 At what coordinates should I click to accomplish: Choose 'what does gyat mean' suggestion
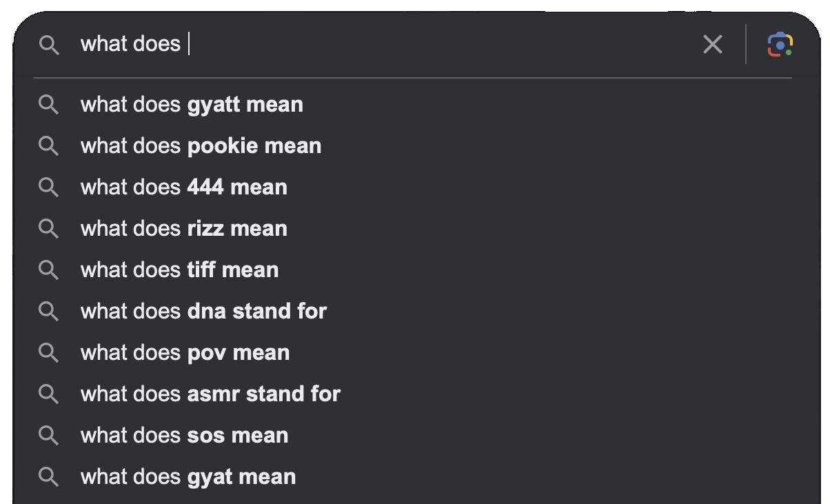pos(188,477)
